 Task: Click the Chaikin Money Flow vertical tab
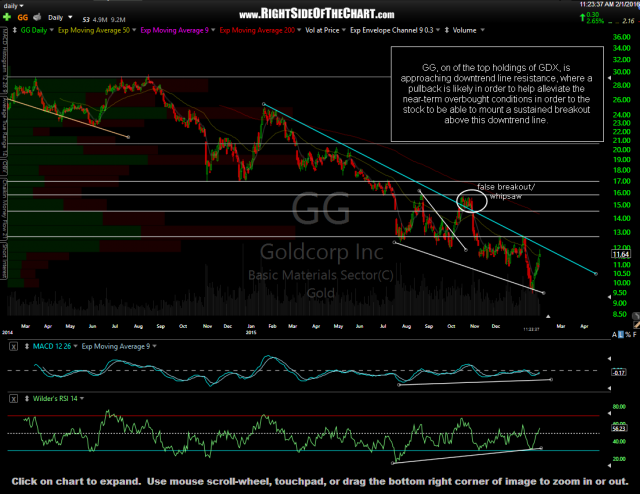pyautogui.click(x=4, y=209)
